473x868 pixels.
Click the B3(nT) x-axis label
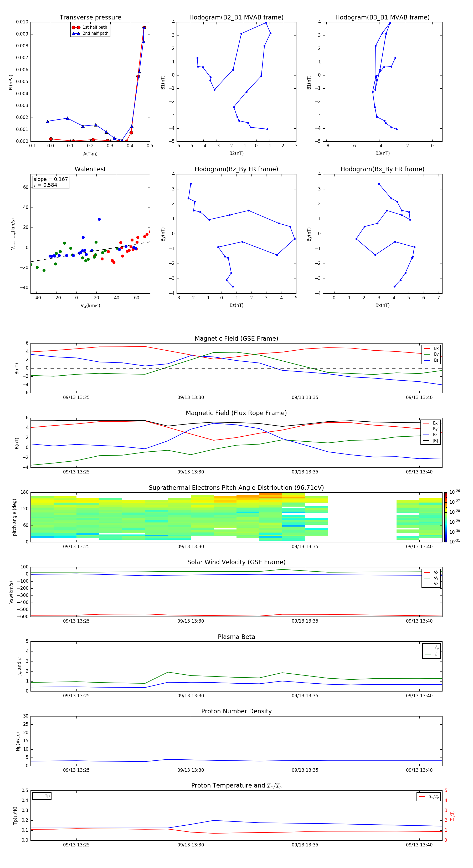[x=382, y=153]
